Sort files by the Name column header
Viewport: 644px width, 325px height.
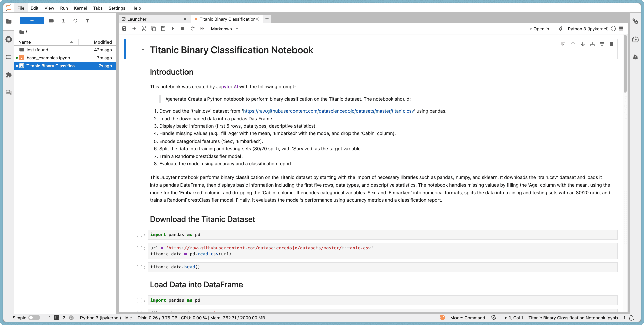46,42
